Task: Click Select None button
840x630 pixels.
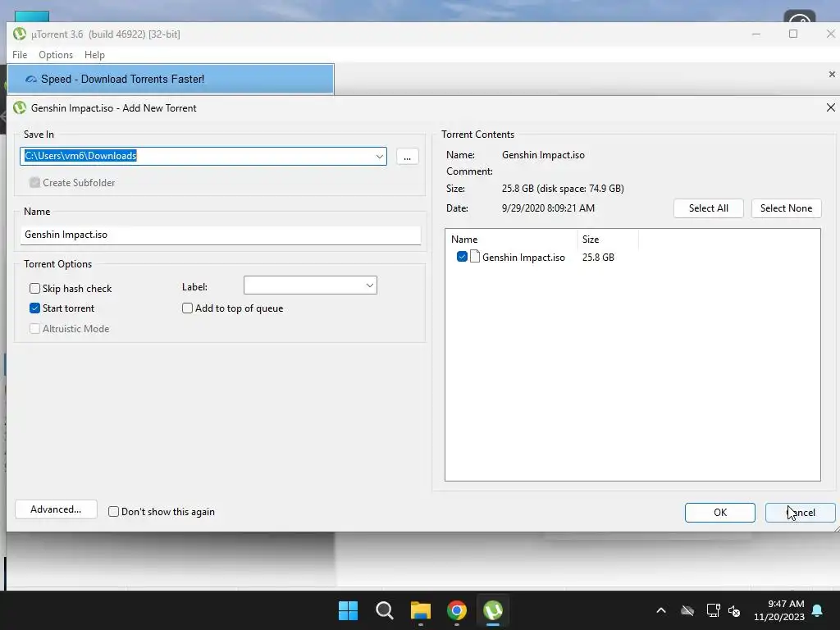Action: pos(786,208)
